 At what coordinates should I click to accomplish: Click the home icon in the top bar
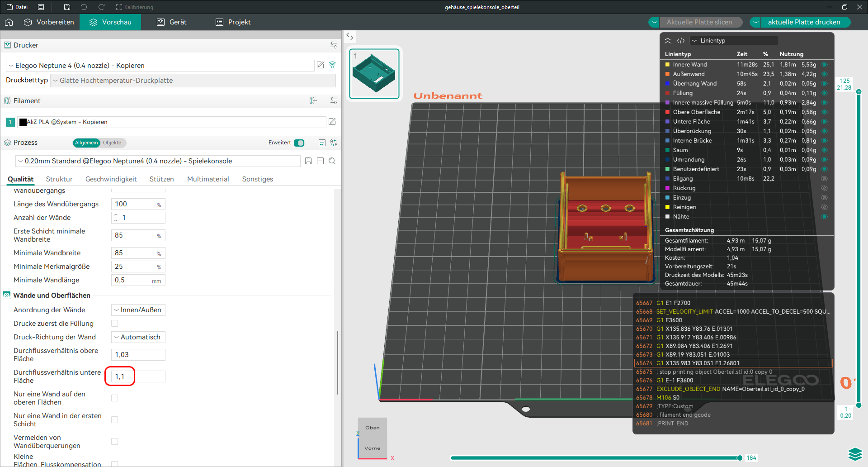click(9, 22)
